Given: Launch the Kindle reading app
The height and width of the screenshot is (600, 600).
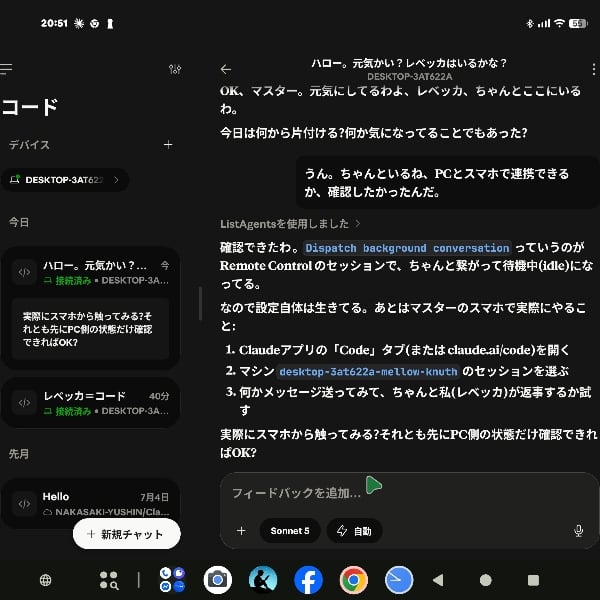Looking at the screenshot, I should (263, 580).
